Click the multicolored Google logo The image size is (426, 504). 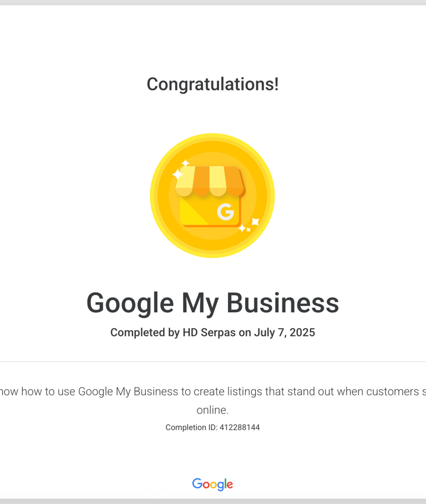click(x=212, y=484)
